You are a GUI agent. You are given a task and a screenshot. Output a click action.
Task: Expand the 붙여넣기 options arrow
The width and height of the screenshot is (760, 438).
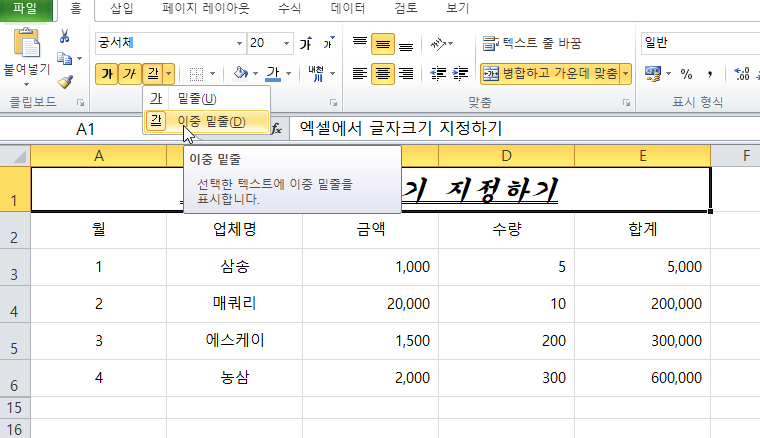coord(27,84)
